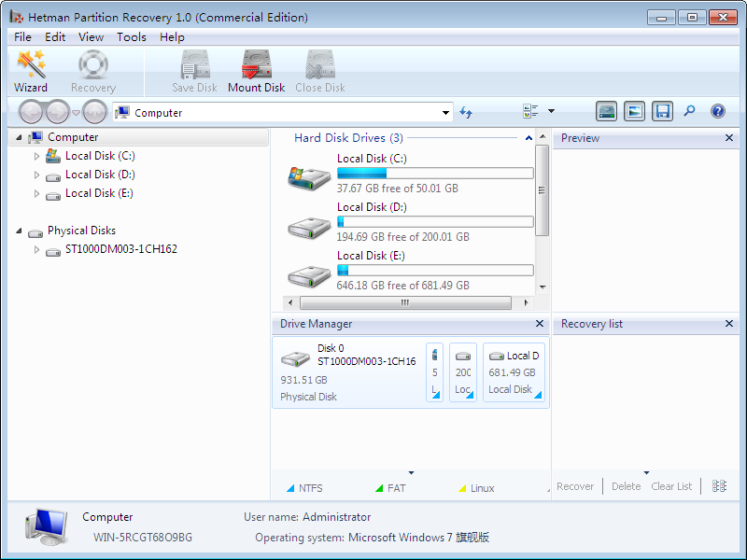Viewport: 747px width, 560px height.
Task: Click the Hard Disk Drives (3) header
Action: [x=348, y=138]
